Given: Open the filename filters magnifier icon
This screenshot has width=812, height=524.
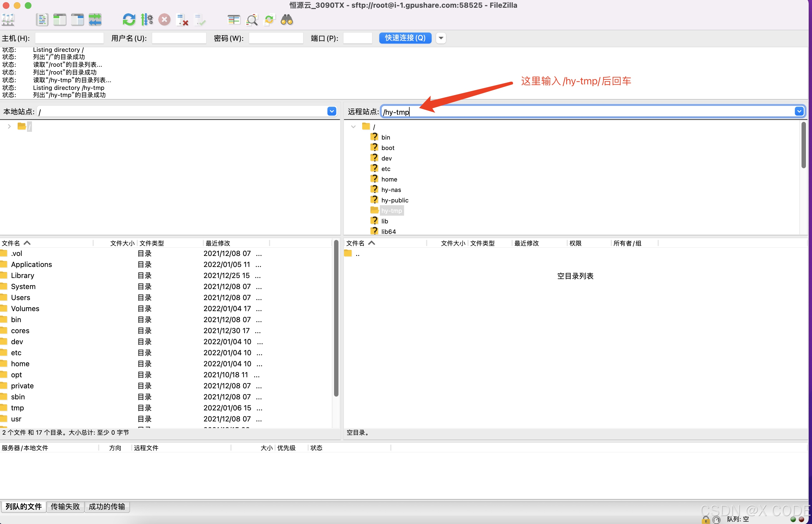Looking at the screenshot, I should 252,20.
